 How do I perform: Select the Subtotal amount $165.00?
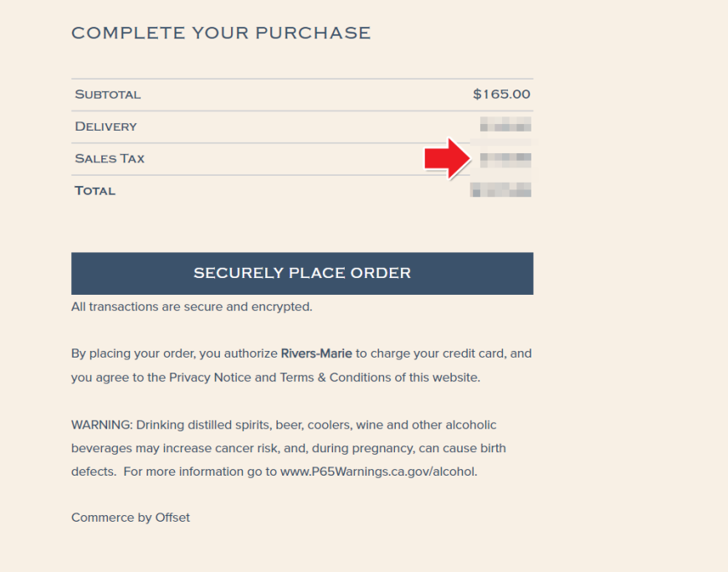(x=501, y=95)
